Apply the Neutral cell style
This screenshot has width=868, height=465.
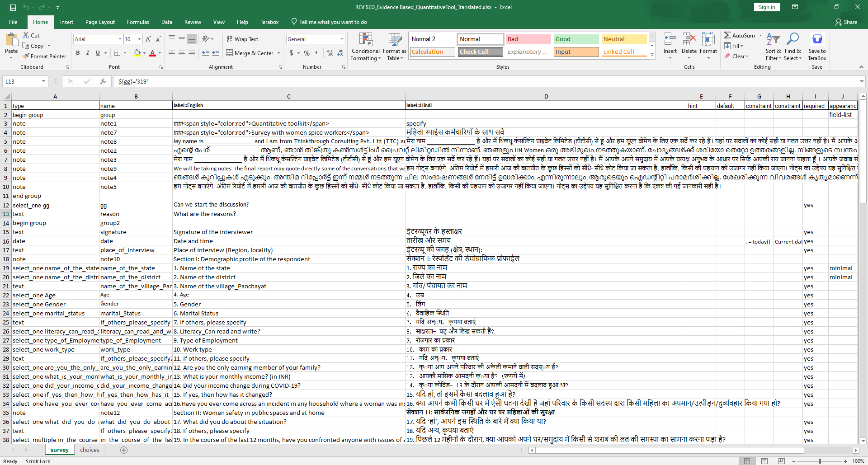click(624, 39)
